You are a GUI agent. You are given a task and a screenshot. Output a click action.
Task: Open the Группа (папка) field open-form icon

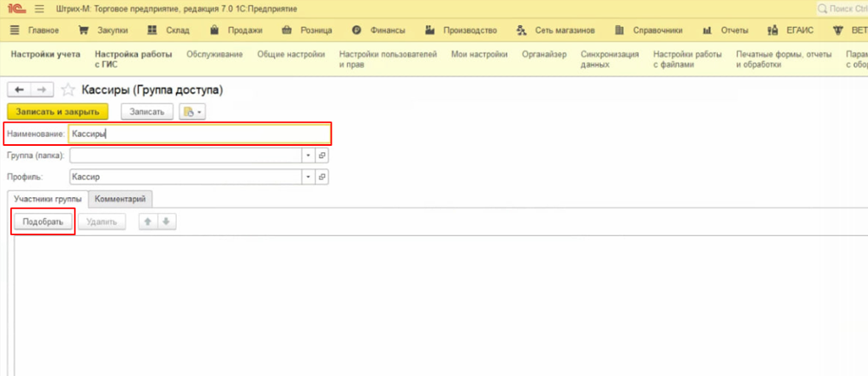click(x=321, y=155)
